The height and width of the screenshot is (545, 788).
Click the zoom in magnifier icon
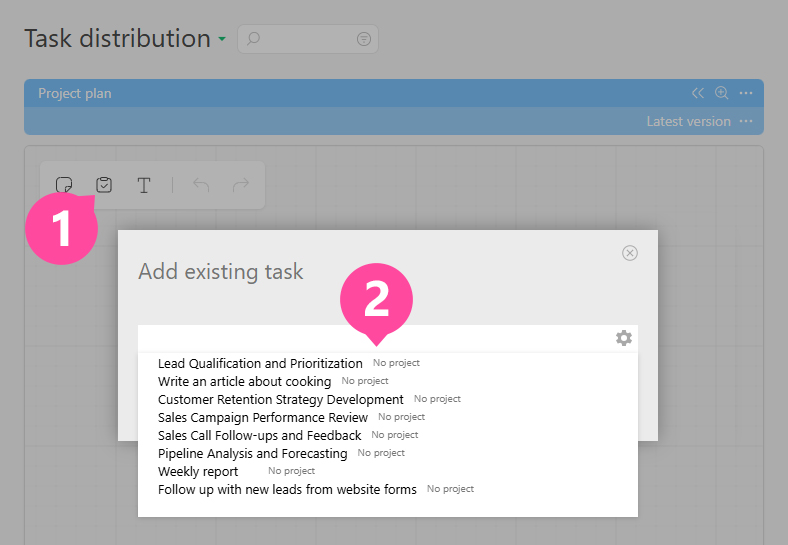(x=721, y=93)
